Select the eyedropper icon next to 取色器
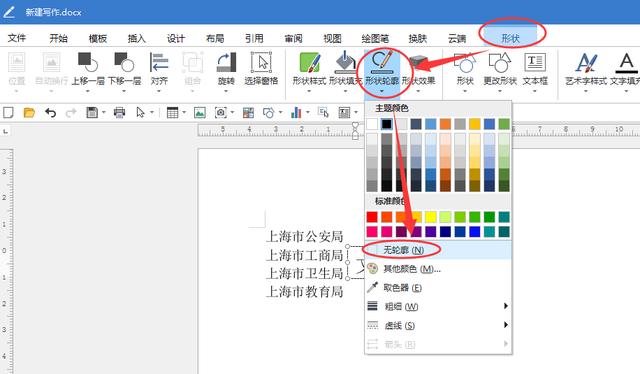Viewport: 640px width, 374px height. coord(372,287)
